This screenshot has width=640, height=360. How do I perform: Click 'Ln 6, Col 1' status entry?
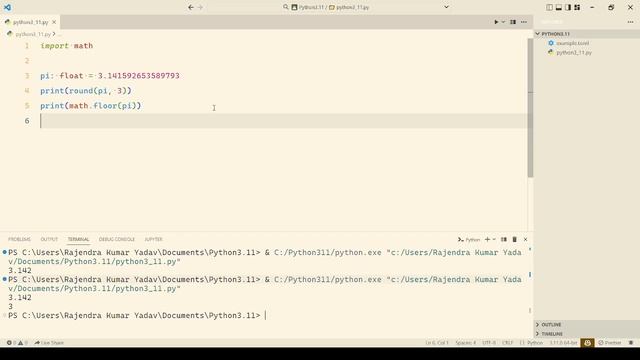tap(437, 343)
